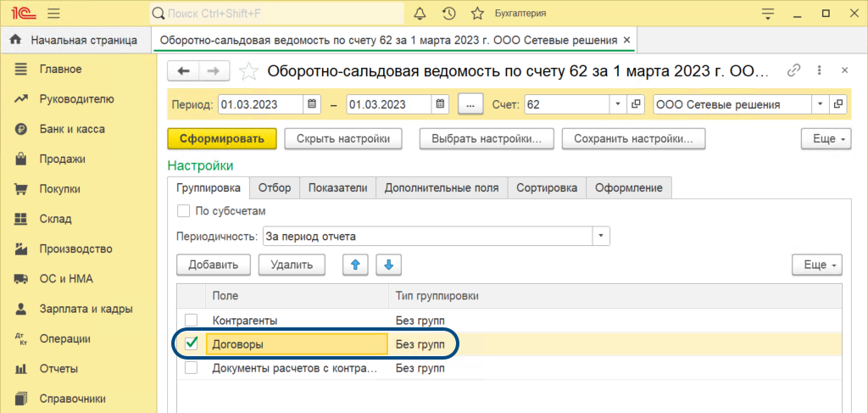This screenshot has height=413, width=868.
Task: Expand the organization dropdown list
Action: 820,103
